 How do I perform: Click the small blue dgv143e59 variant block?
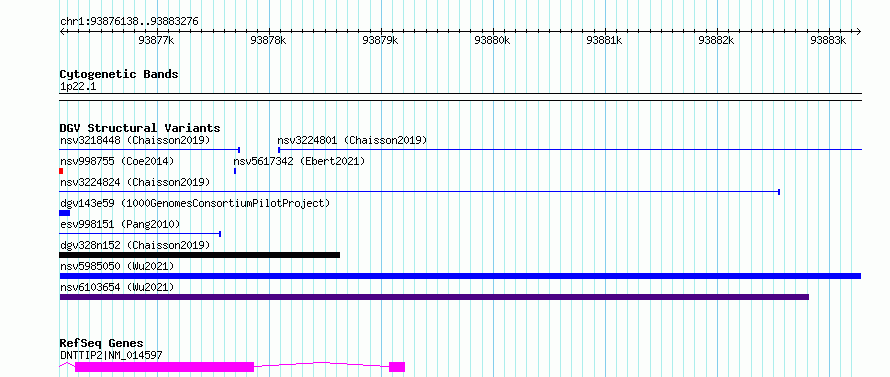[x=65, y=213]
